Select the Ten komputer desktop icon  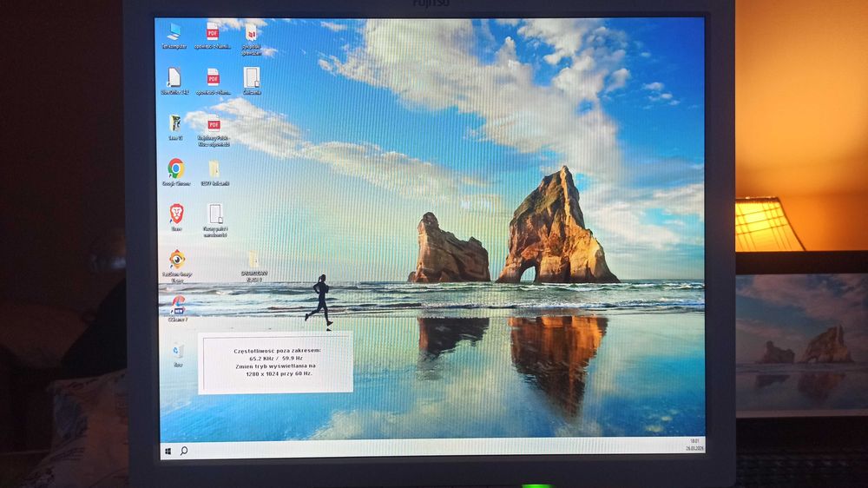[x=174, y=36]
